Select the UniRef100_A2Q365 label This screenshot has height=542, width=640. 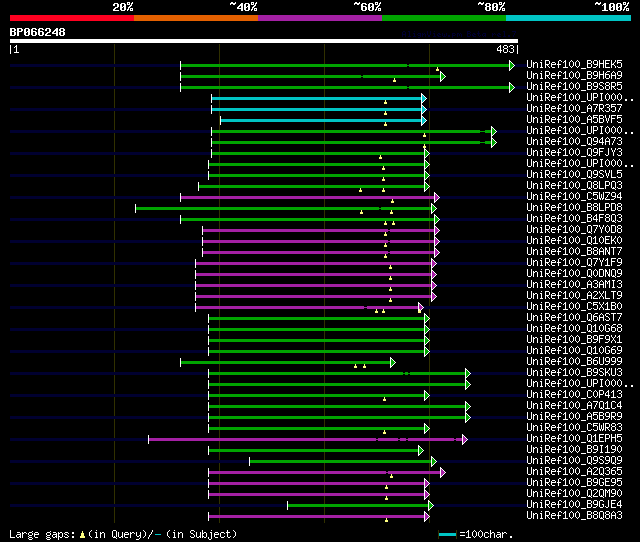(x=574, y=472)
